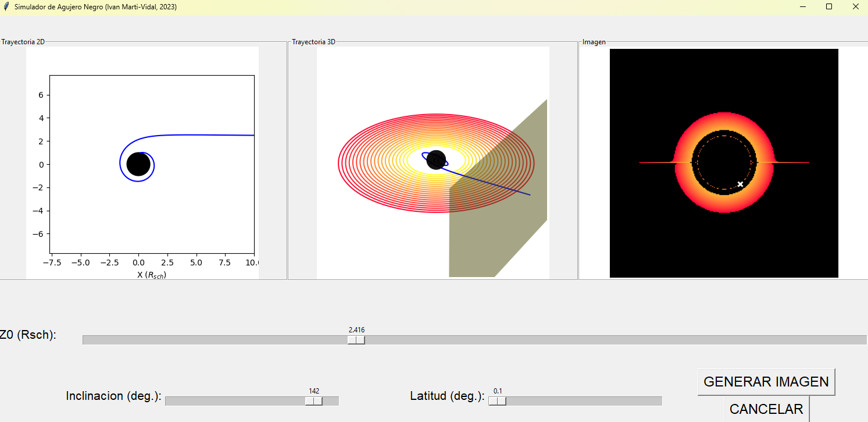The width and height of the screenshot is (868, 422).
Task: Click the Z0 value '2.416'
Action: tap(356, 330)
